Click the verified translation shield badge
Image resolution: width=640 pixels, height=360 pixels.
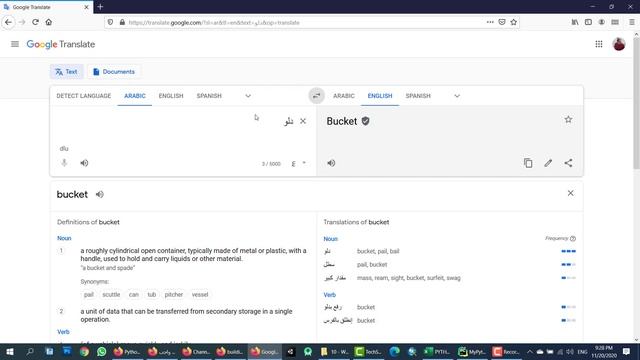[x=365, y=121]
